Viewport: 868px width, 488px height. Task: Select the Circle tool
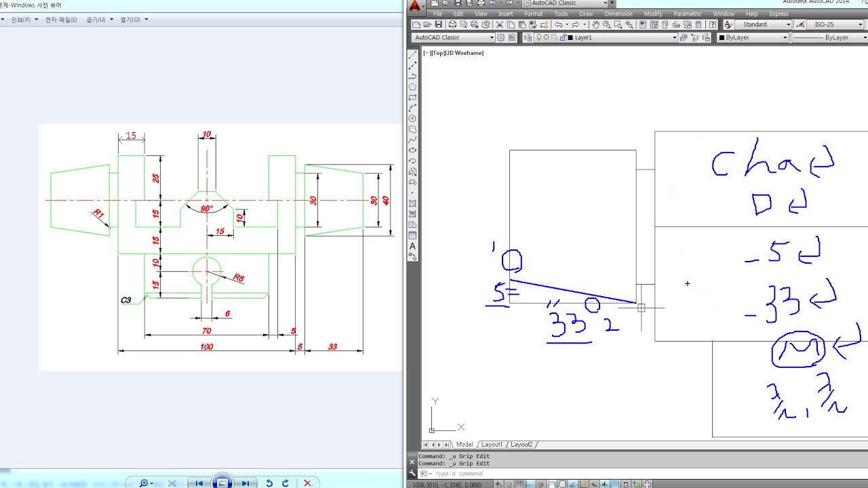(x=412, y=119)
